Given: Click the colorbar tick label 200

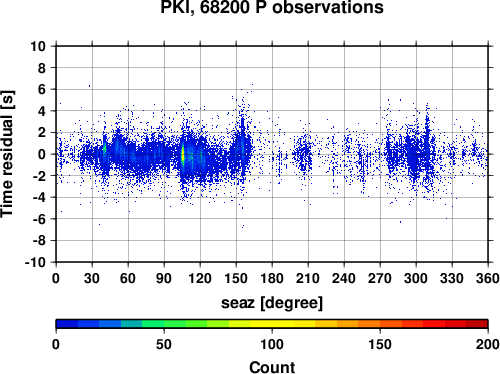Looking at the screenshot, I should tap(488, 344).
